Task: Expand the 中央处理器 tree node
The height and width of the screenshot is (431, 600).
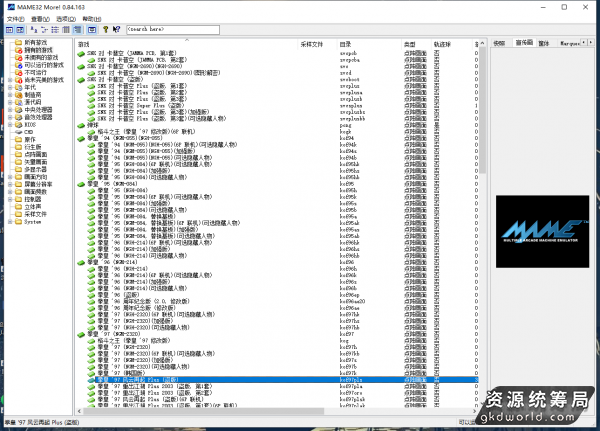Action: coord(10,110)
